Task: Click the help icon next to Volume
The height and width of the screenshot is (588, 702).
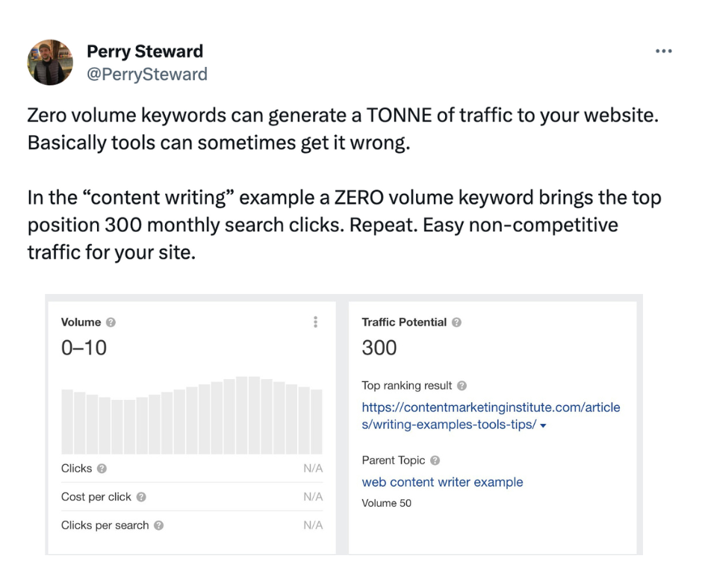Action: click(x=111, y=322)
